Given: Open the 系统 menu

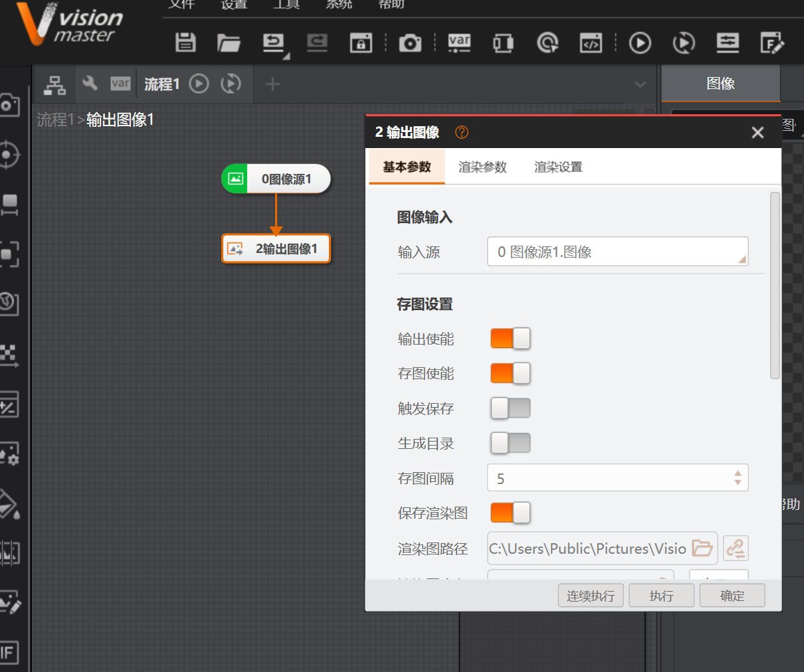Looking at the screenshot, I should click(339, 5).
